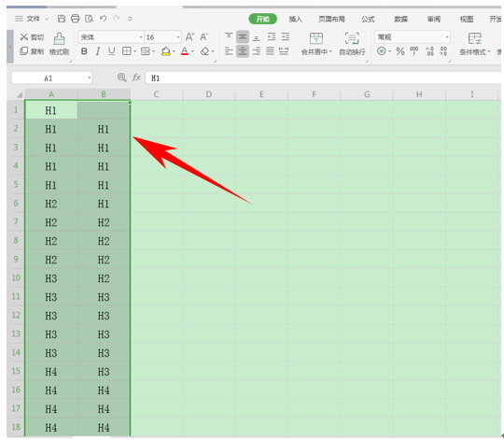
Task: Click the 剪切 cut button
Action: (32, 37)
